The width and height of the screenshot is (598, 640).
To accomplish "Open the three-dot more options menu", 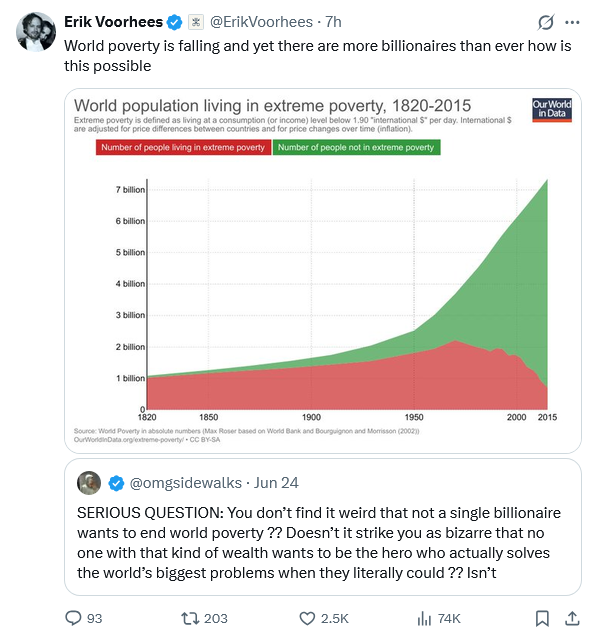I will [572, 22].
